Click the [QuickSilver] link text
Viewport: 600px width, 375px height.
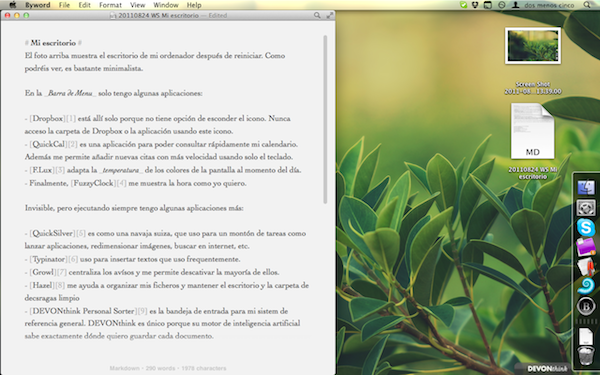point(53,233)
